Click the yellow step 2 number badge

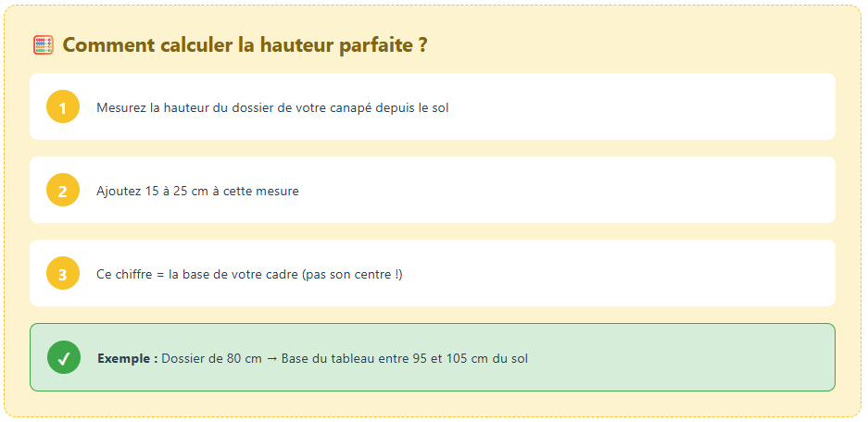click(x=63, y=191)
